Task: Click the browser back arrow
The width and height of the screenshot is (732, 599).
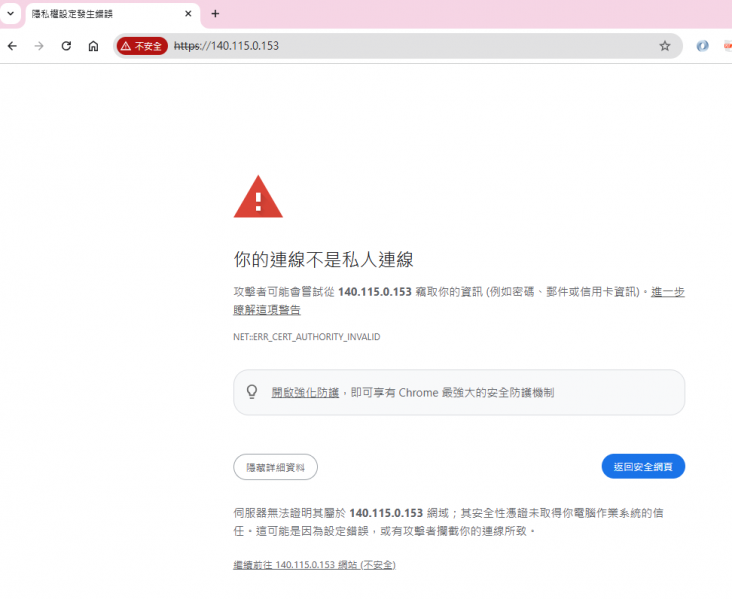Action: [x=12, y=46]
